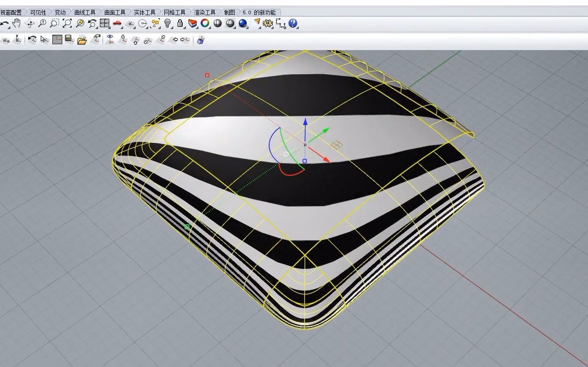Viewport: 588px width, 367px height.
Task: Choose the Zoom Window tool
Action: click(x=55, y=23)
